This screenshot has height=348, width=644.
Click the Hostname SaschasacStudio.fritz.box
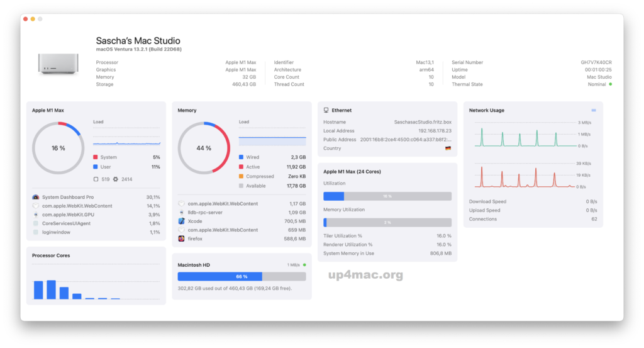tap(423, 122)
